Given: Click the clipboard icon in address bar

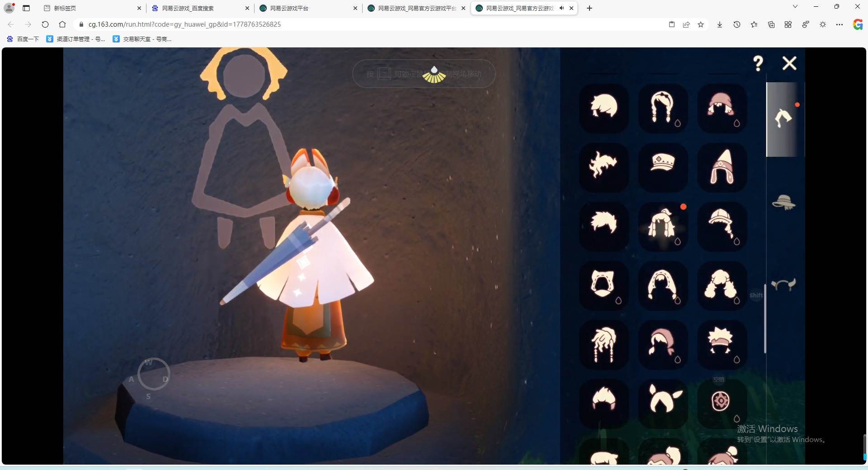Looking at the screenshot, I should (672, 24).
